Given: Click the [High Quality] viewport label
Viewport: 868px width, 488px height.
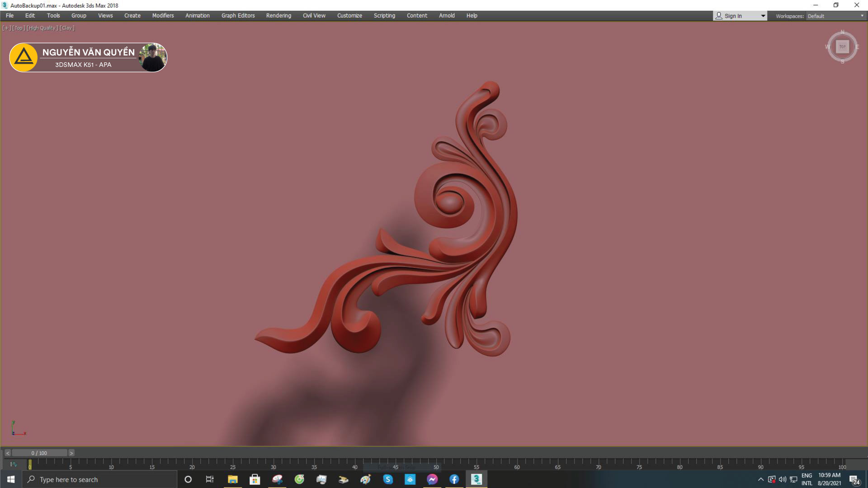Looking at the screenshot, I should 42,28.
